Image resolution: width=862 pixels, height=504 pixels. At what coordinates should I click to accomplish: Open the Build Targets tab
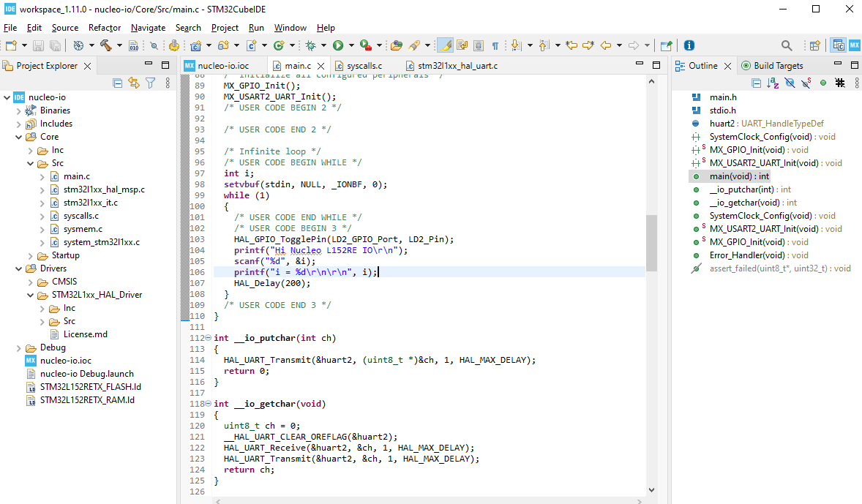(x=772, y=65)
